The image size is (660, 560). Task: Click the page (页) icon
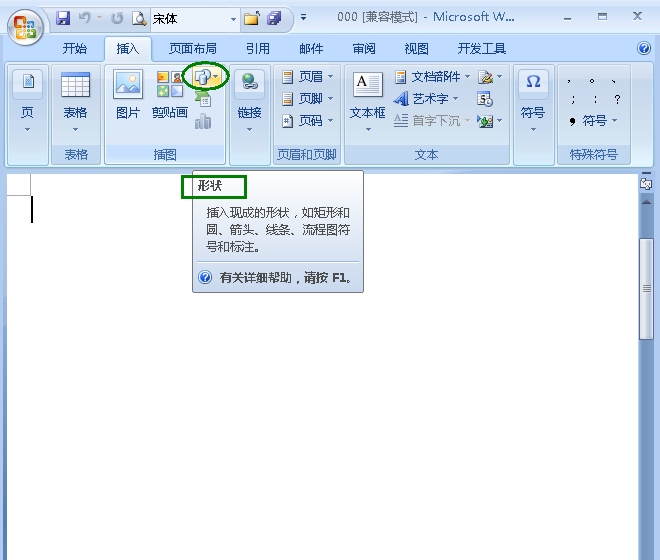28,81
